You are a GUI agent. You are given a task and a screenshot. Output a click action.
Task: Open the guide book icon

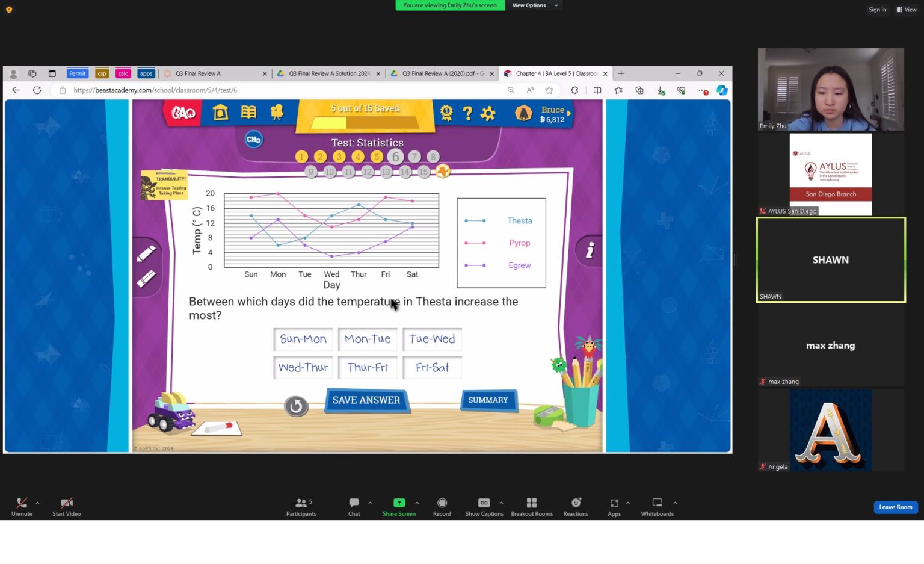[248, 113]
